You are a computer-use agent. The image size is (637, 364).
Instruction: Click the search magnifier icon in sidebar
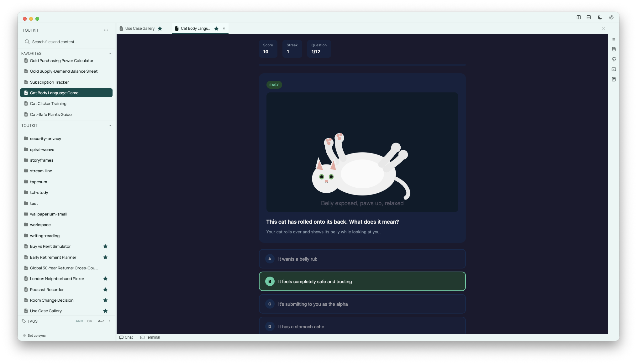27,42
